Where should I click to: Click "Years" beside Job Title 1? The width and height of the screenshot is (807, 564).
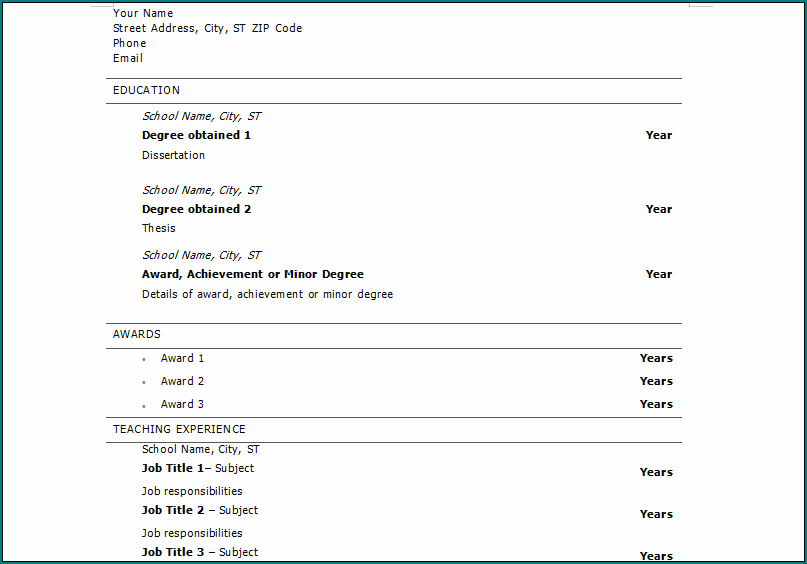coord(656,472)
